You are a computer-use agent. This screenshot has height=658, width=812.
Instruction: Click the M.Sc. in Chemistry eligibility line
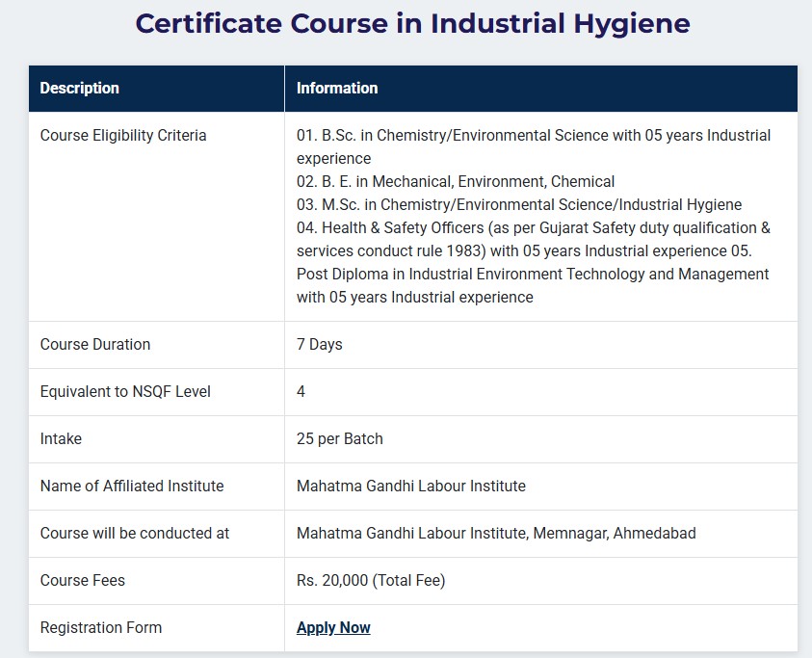pyautogui.click(x=518, y=204)
